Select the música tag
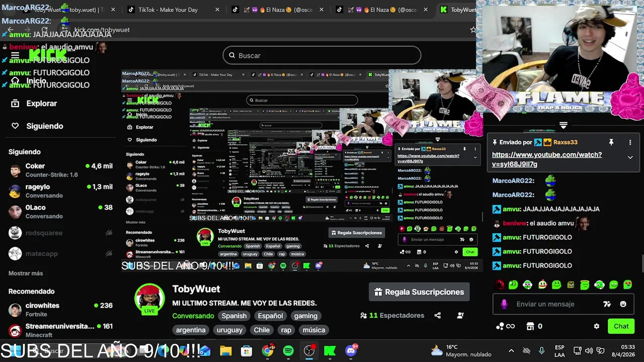Screen dimensions: 644x362 point(313,330)
